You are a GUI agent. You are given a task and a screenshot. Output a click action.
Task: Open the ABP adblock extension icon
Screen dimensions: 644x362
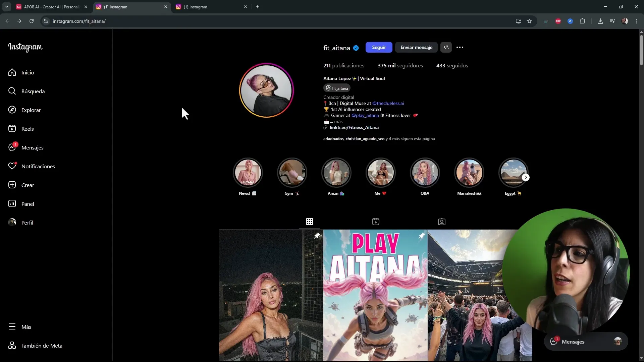pos(558,21)
